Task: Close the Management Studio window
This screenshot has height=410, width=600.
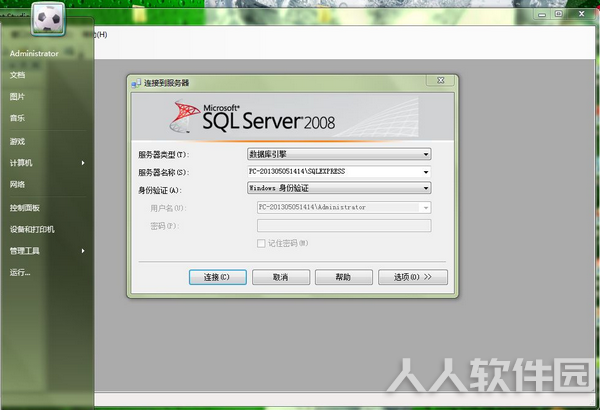Action: pyautogui.click(x=582, y=14)
